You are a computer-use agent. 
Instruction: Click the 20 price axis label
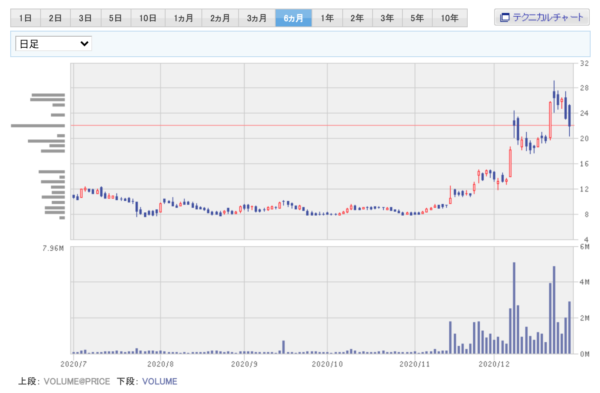584,139
